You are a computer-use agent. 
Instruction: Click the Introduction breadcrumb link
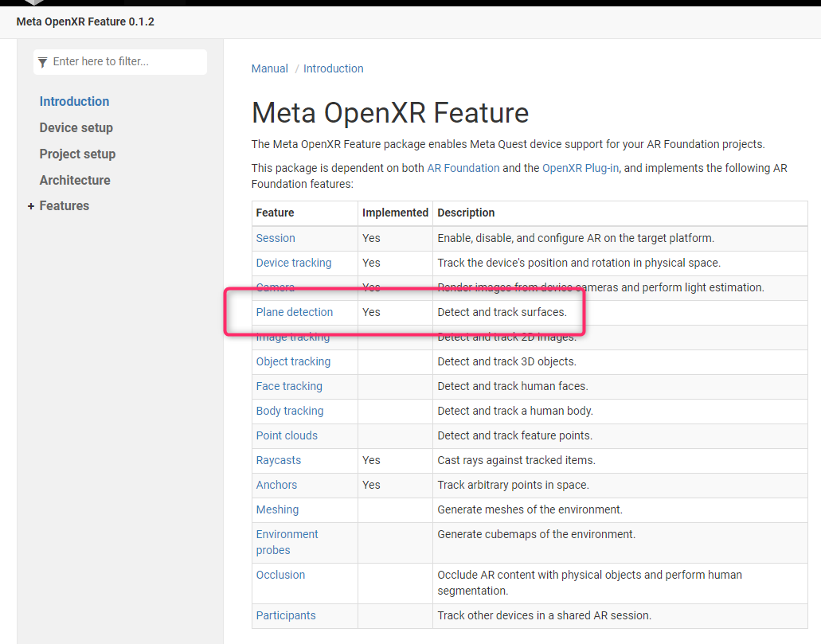click(334, 68)
